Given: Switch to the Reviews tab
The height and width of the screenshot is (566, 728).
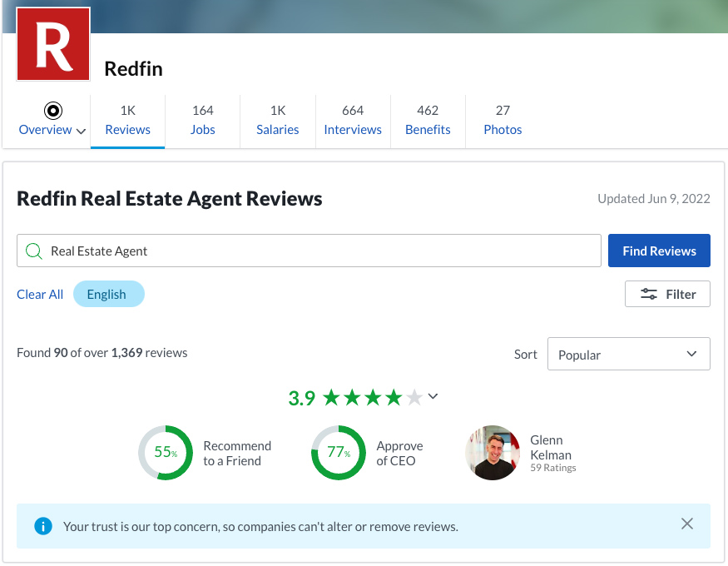Looking at the screenshot, I should (x=127, y=122).
